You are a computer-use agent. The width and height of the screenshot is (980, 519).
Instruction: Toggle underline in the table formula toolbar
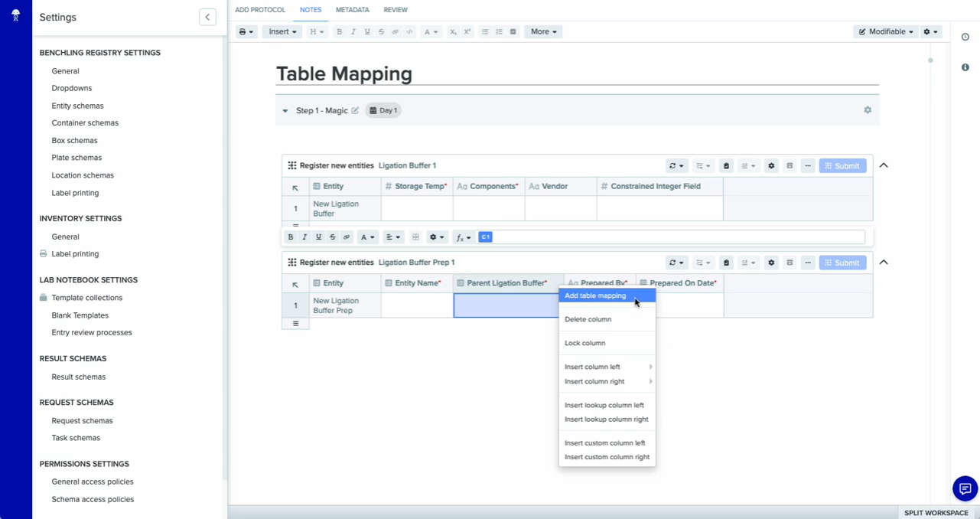coord(318,237)
